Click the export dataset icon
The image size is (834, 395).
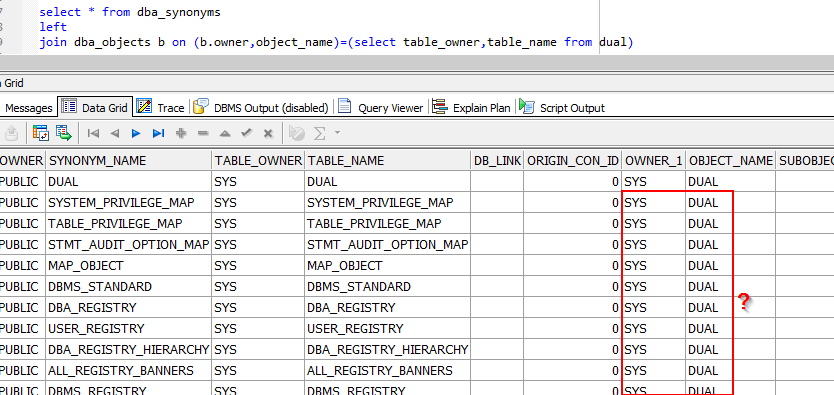coord(64,133)
